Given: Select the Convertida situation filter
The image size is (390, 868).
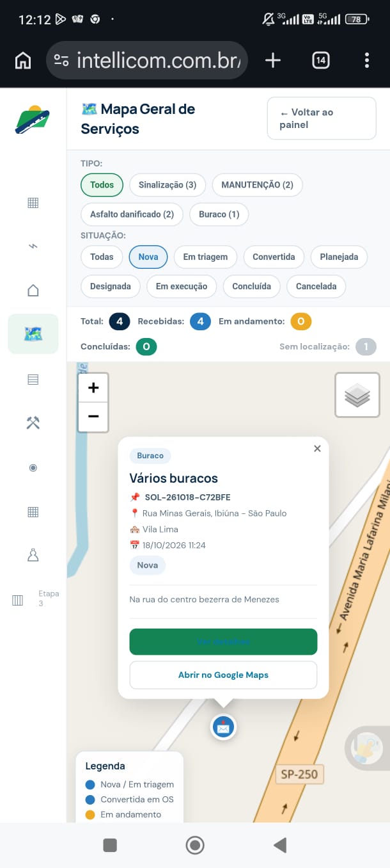Looking at the screenshot, I should pyautogui.click(x=274, y=257).
